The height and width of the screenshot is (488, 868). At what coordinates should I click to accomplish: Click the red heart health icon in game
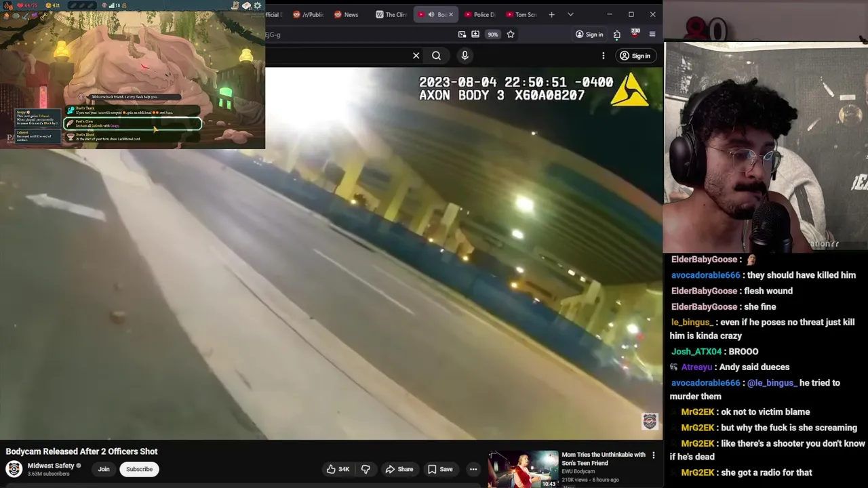pos(19,5)
